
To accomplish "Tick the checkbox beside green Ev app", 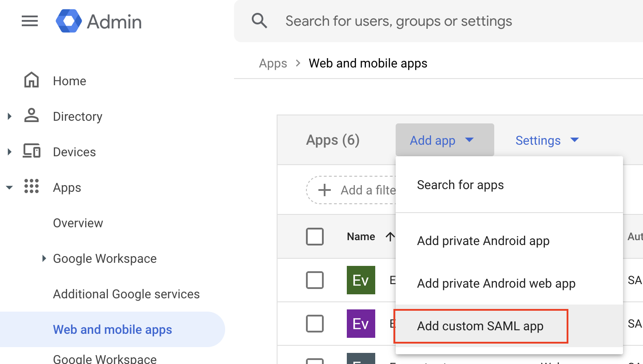I will pos(315,280).
